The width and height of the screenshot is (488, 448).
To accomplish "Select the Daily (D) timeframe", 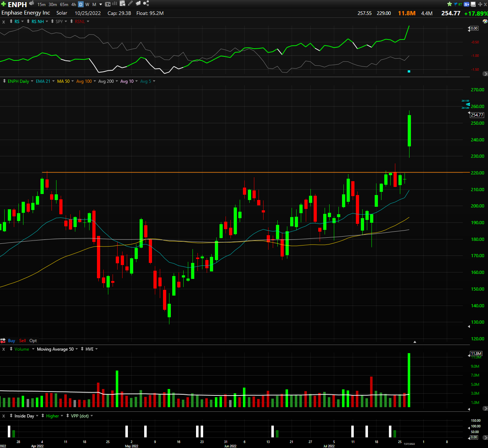I will 81,5.
